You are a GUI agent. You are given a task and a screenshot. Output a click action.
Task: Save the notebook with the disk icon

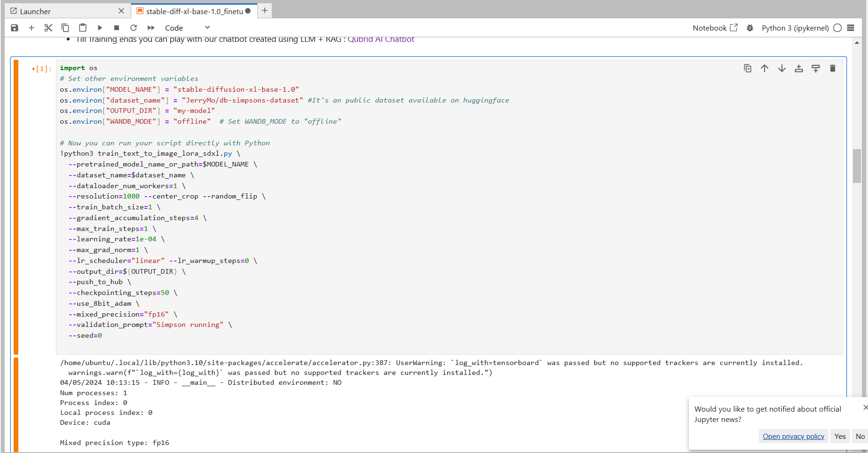pyautogui.click(x=15, y=28)
